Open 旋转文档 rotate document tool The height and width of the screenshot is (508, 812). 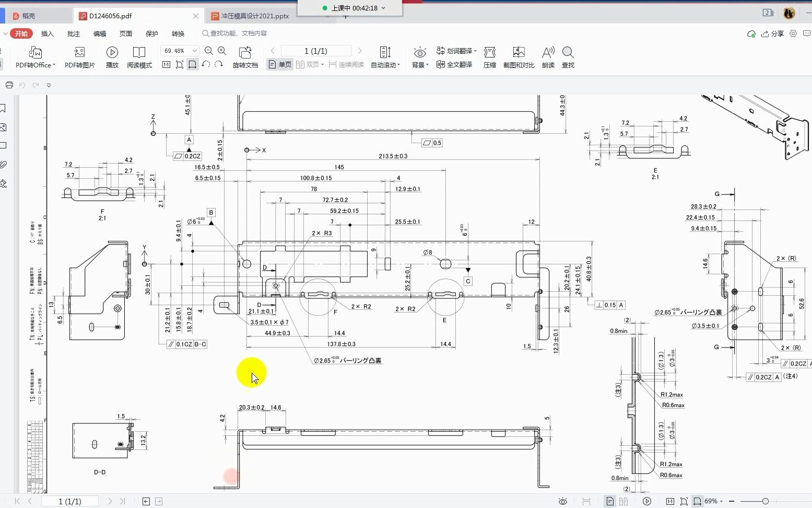point(245,57)
